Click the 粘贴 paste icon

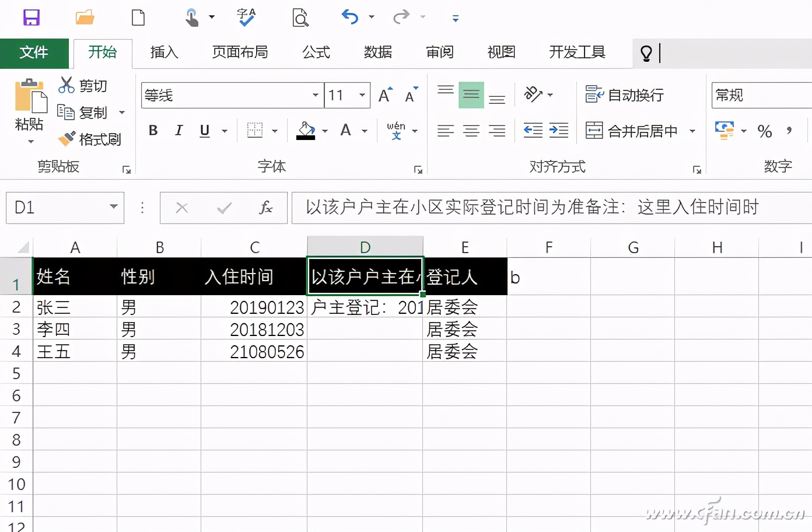[x=30, y=95]
